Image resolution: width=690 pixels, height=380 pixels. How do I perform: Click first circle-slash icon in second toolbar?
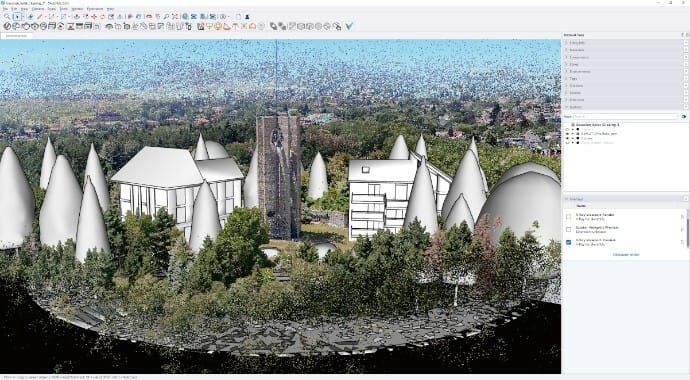click(7, 26)
